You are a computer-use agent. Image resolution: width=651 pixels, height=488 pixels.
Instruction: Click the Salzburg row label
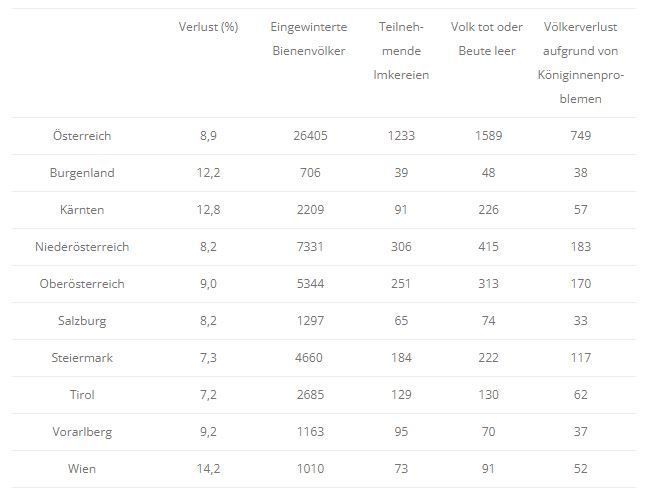[82, 321]
